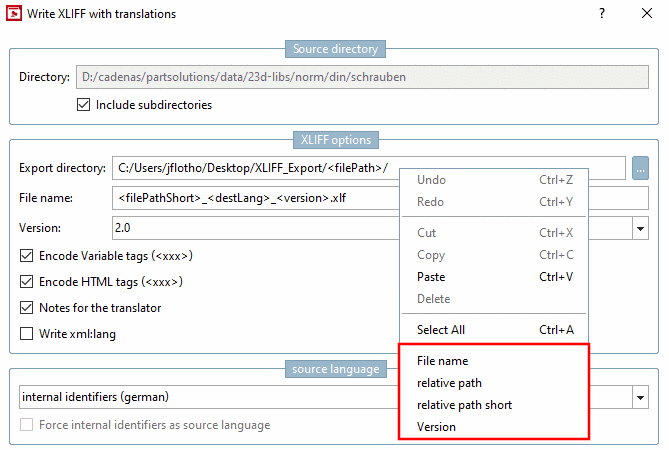Close the Write XLIFF dialog

tap(647, 14)
